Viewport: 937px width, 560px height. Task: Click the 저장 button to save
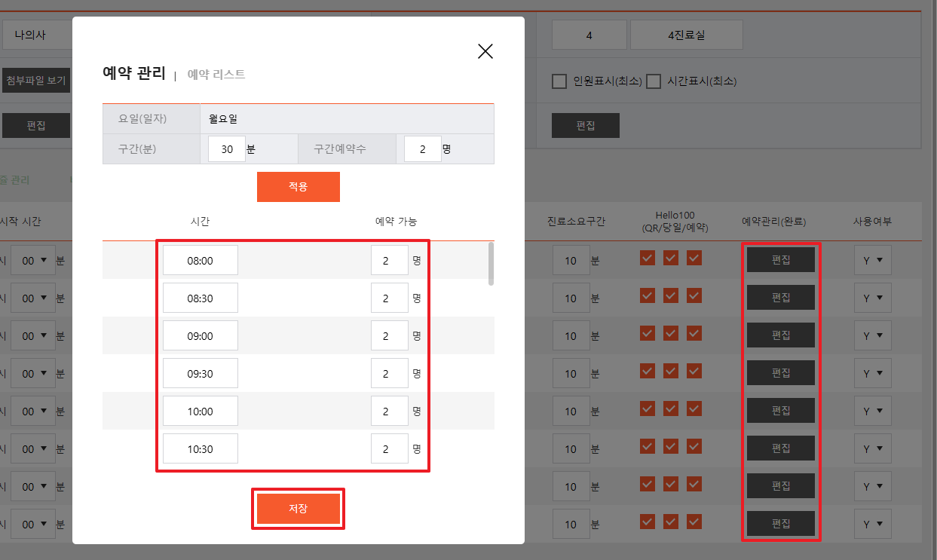(298, 509)
